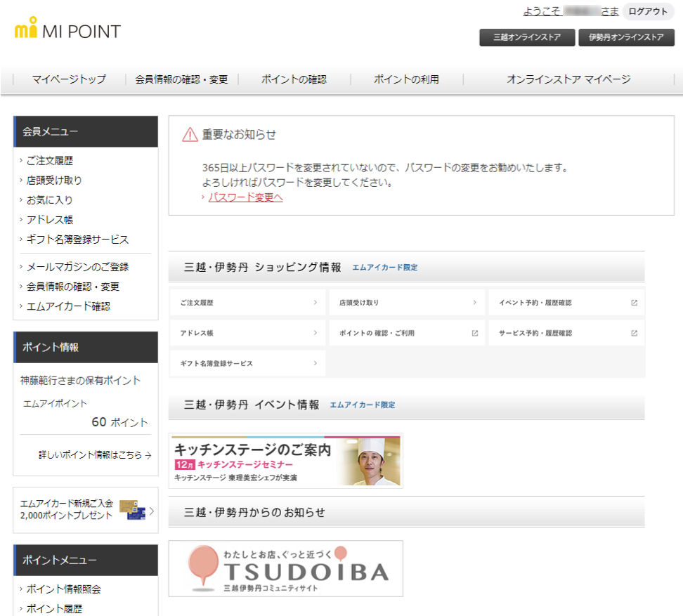Click the ポイントの確認・ご利用 tile

tap(407, 333)
